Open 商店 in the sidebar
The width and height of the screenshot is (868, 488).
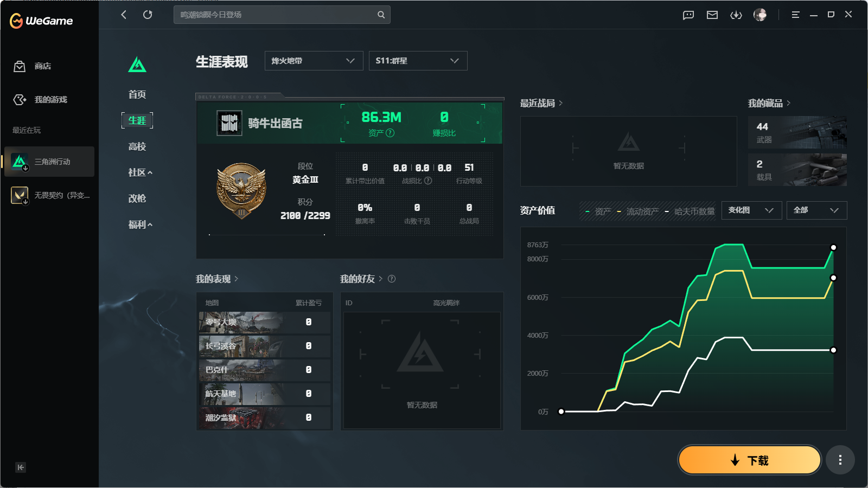pos(43,66)
